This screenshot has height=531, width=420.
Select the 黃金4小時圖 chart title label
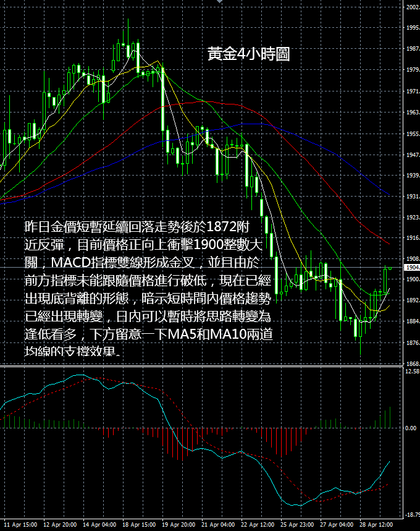coord(249,54)
